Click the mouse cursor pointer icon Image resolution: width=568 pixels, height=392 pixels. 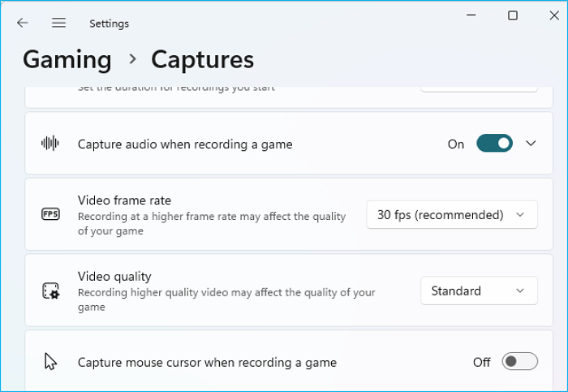click(50, 362)
